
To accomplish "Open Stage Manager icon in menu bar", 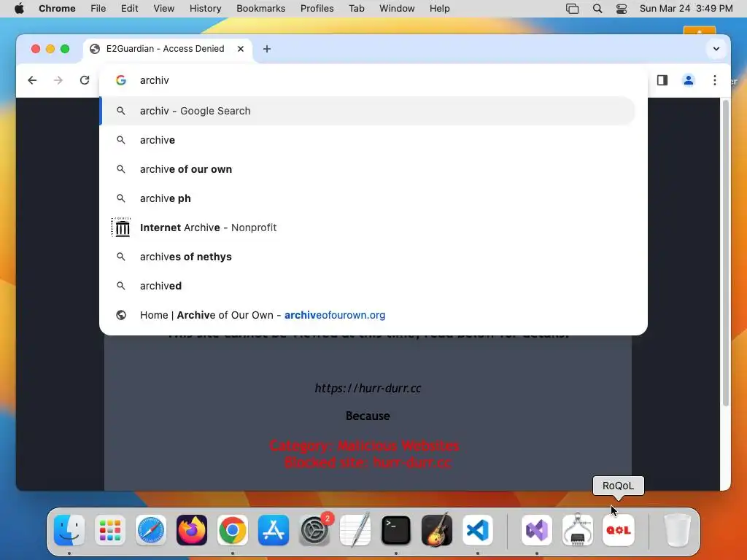I will point(572,9).
